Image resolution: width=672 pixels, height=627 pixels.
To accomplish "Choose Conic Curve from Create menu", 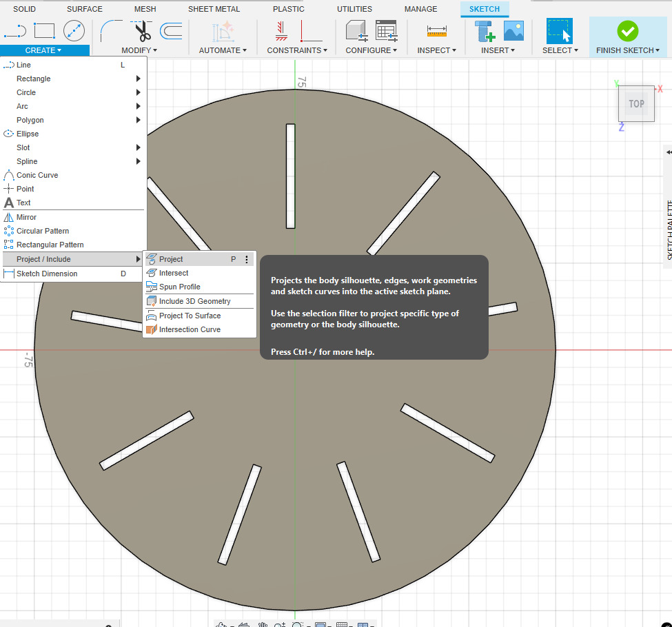I will 73,175.
